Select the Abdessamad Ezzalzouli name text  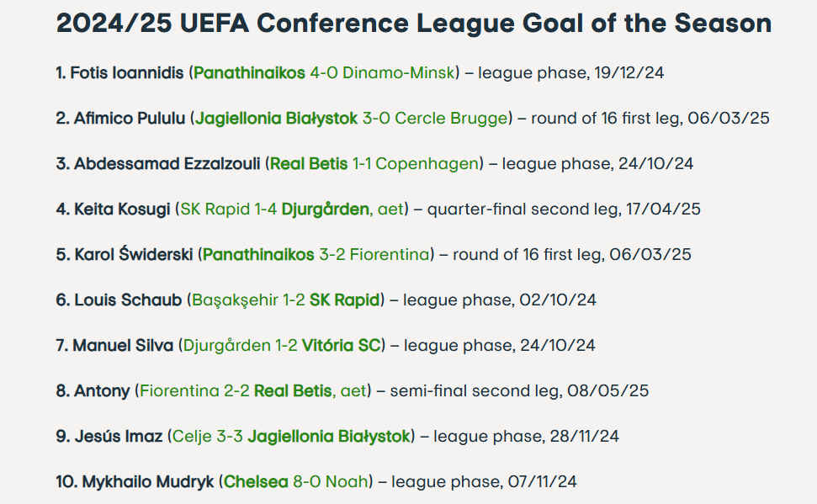point(167,164)
